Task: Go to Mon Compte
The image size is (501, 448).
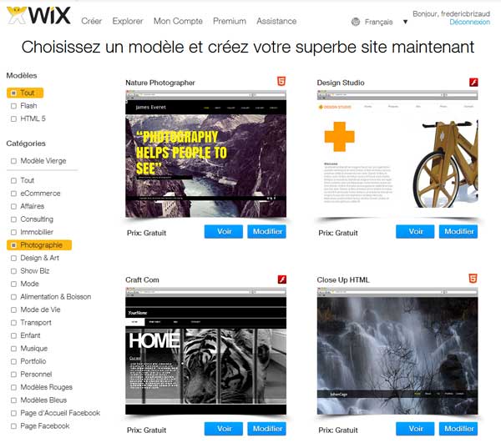Action: pos(178,21)
